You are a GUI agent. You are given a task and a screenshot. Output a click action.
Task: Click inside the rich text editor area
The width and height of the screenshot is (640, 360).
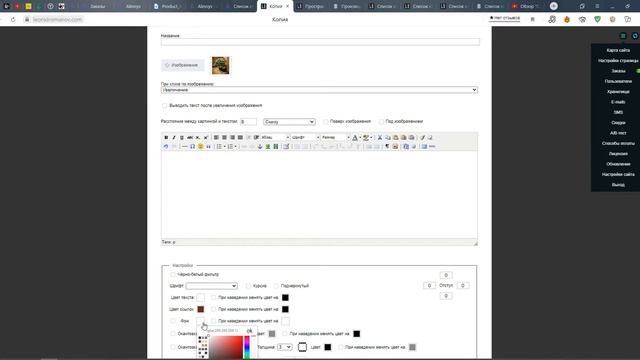click(x=319, y=195)
